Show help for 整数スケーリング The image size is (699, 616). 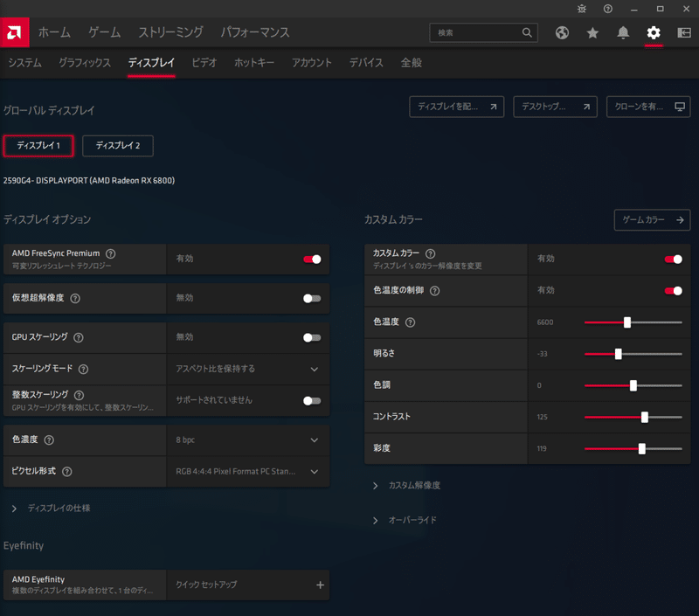pyautogui.click(x=79, y=395)
